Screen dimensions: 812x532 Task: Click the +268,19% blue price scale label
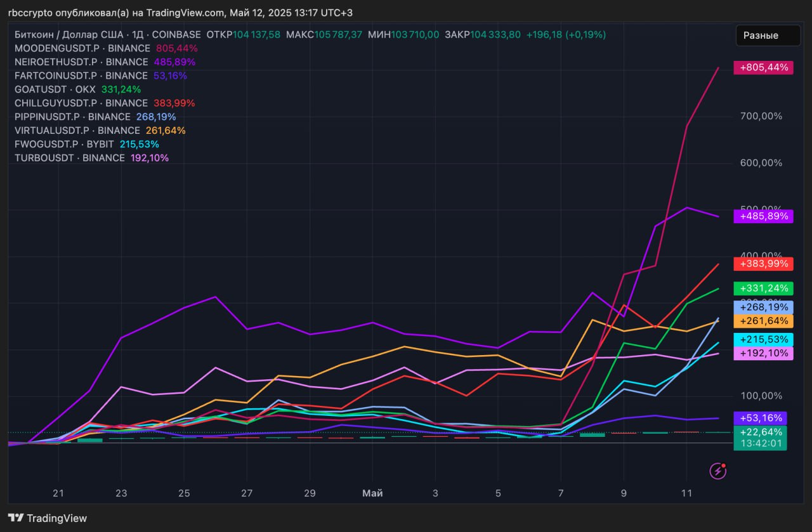(x=763, y=307)
